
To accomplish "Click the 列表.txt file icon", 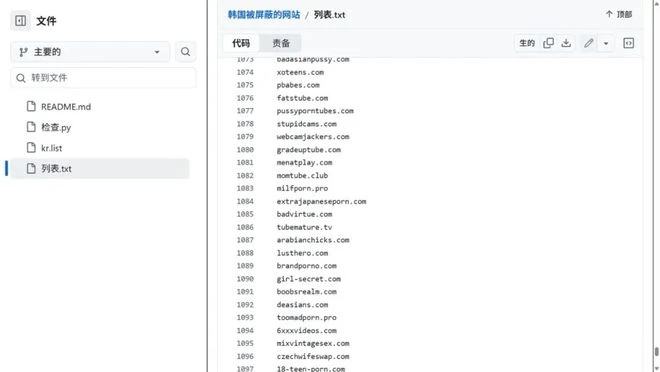I will 31,168.
